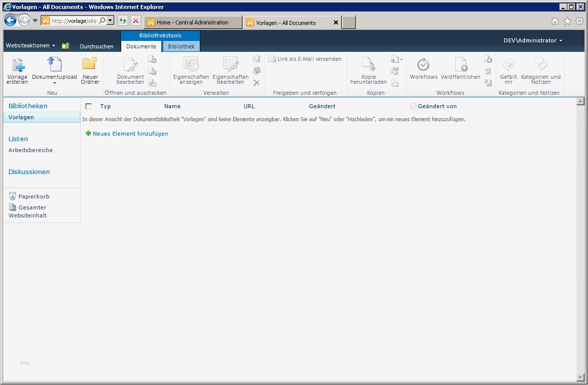Viewport: 588px width, 385px height.
Task: Click the go to source icon in Kopien
Action: [x=395, y=83]
